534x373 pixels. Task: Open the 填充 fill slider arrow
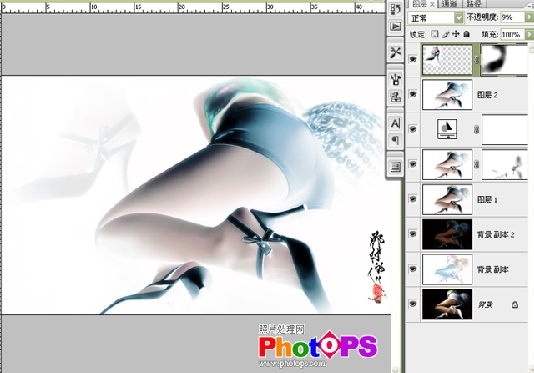pos(530,34)
